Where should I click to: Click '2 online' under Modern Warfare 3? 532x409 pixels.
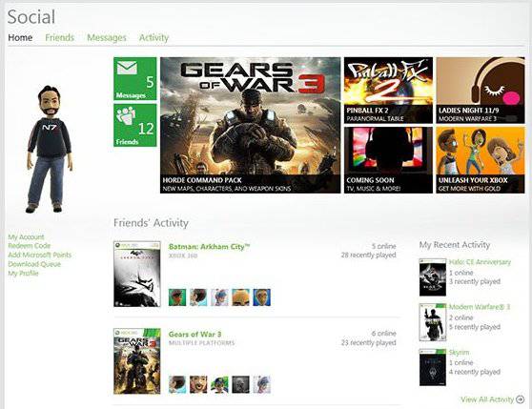461,317
